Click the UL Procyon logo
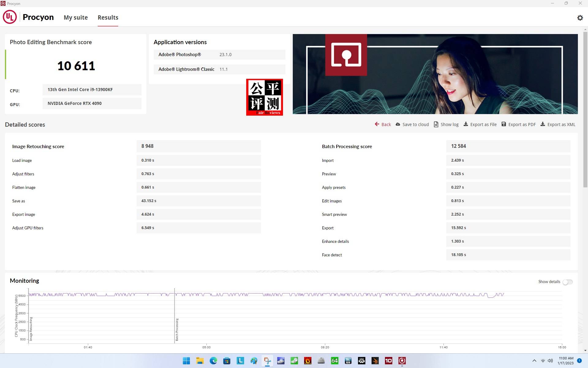Screen dimensions: 588x368 click(10, 17)
